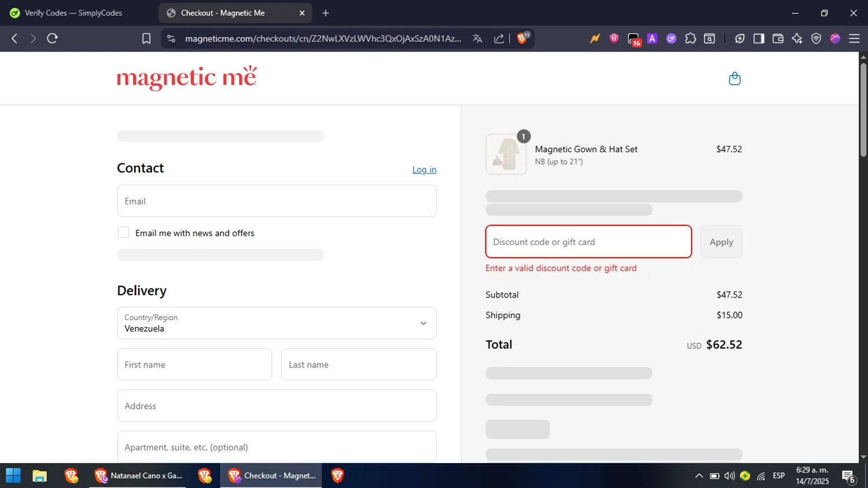Focus the Email input field
Screen dimensions: 868x488
(x=277, y=201)
